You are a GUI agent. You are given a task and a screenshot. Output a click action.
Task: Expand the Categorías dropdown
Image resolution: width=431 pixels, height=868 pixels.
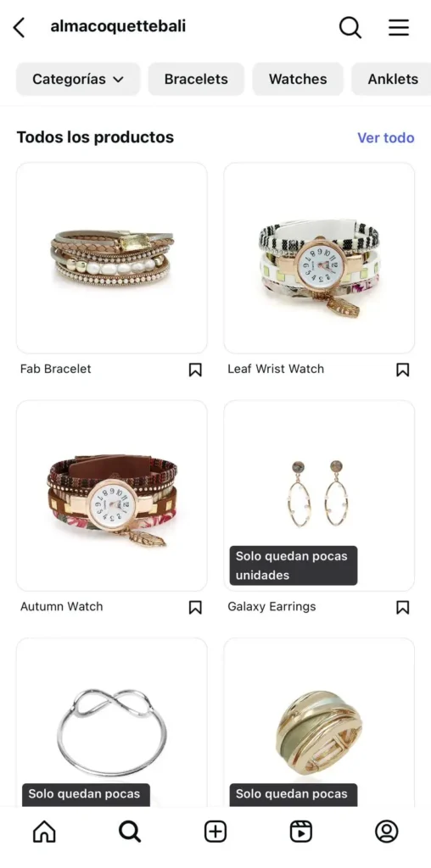pyautogui.click(x=78, y=79)
